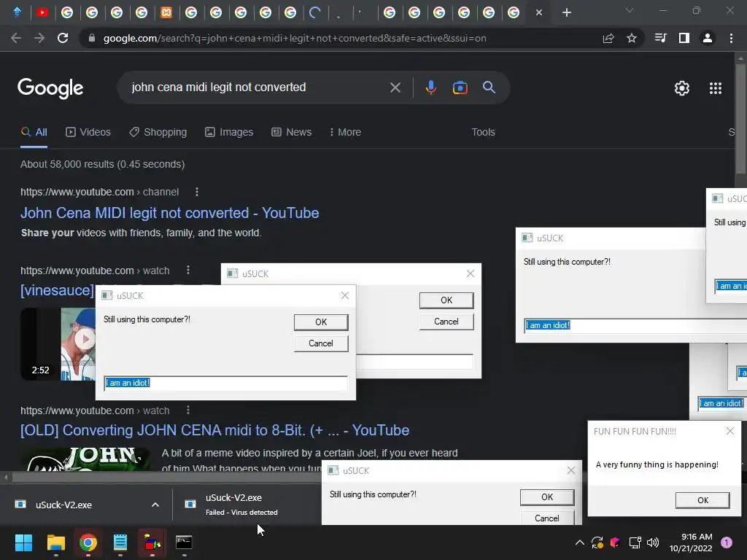Open the volume control in system tray
This screenshot has height=560, width=747.
[653, 542]
